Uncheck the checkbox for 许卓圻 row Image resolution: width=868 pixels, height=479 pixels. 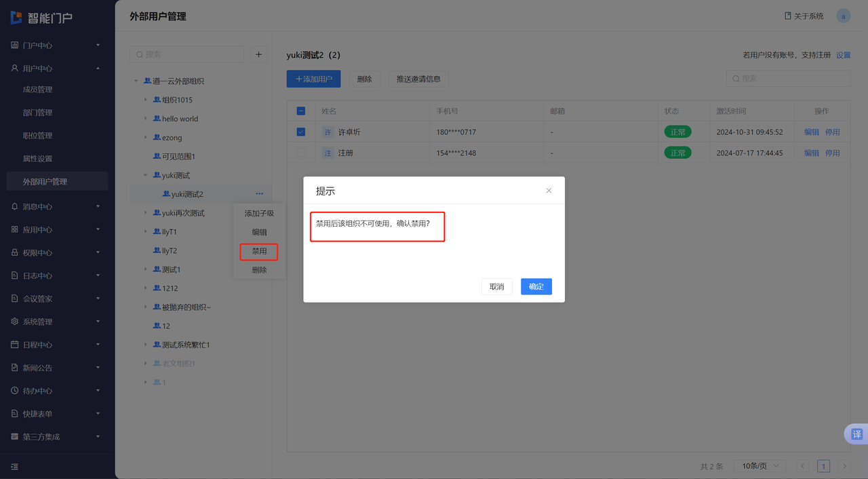click(x=301, y=132)
